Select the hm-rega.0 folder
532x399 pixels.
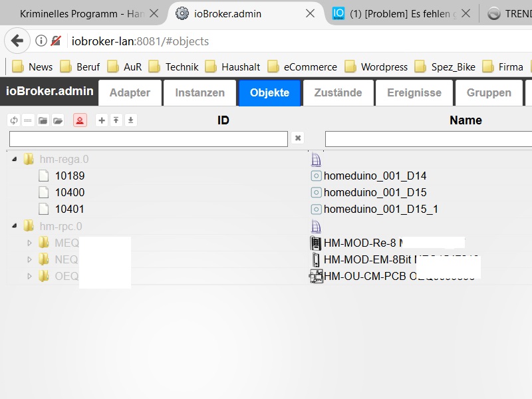pyautogui.click(x=64, y=159)
